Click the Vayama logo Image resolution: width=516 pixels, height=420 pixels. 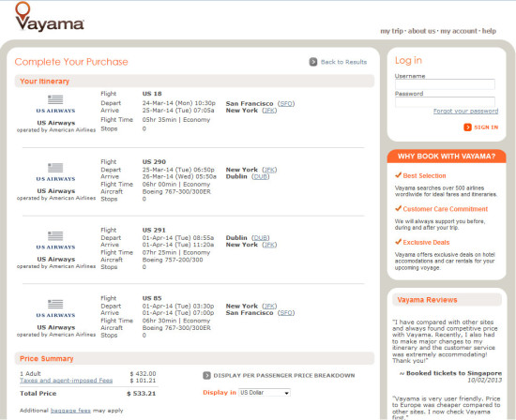pyautogui.click(x=50, y=17)
